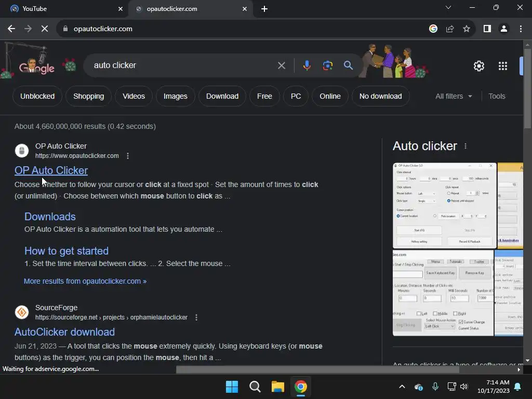Show hidden system tray icons
This screenshot has height=399, width=532.
click(402, 387)
